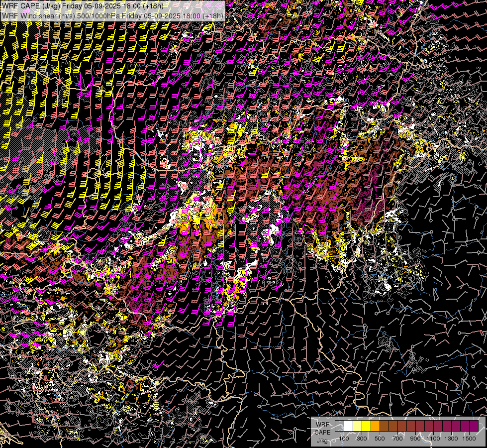
Task: Select the white 100–200 J/kg legend swatch
Action: [349, 426]
